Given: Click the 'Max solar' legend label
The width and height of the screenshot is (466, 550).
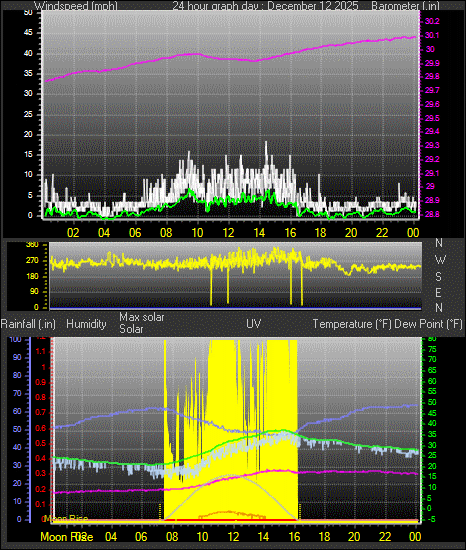Looking at the screenshot, I should click(x=142, y=317).
